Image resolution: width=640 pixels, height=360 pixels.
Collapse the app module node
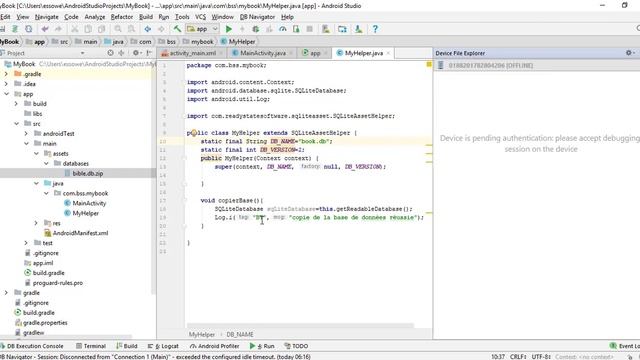[6, 94]
